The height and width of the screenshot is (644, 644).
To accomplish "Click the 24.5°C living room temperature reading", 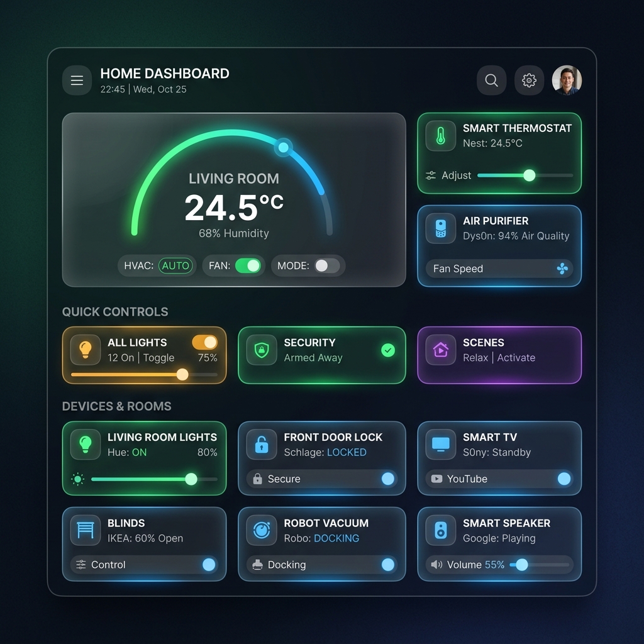I will coord(234,208).
